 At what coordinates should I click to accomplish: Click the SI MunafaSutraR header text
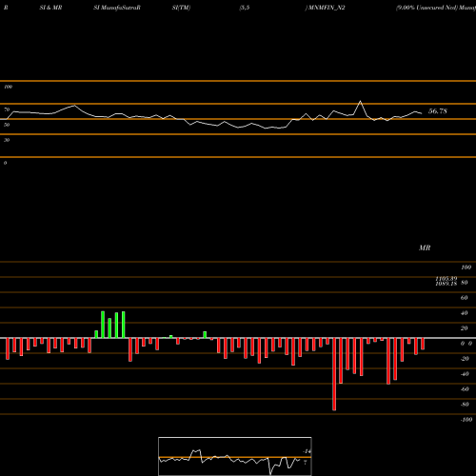(117, 8)
